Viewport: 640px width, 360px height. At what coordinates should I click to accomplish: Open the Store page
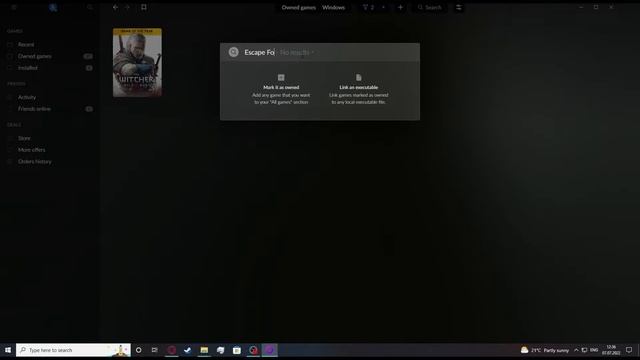click(24, 138)
